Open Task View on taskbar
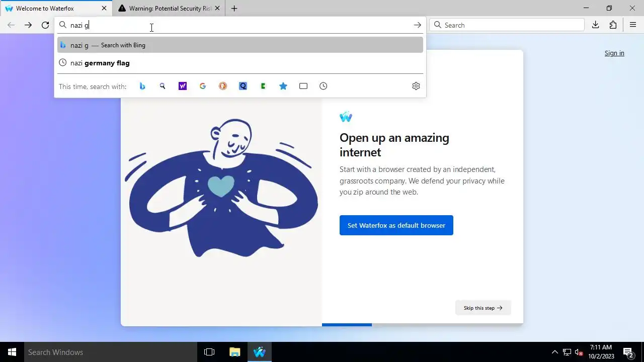The width and height of the screenshot is (644, 362). pos(209,352)
